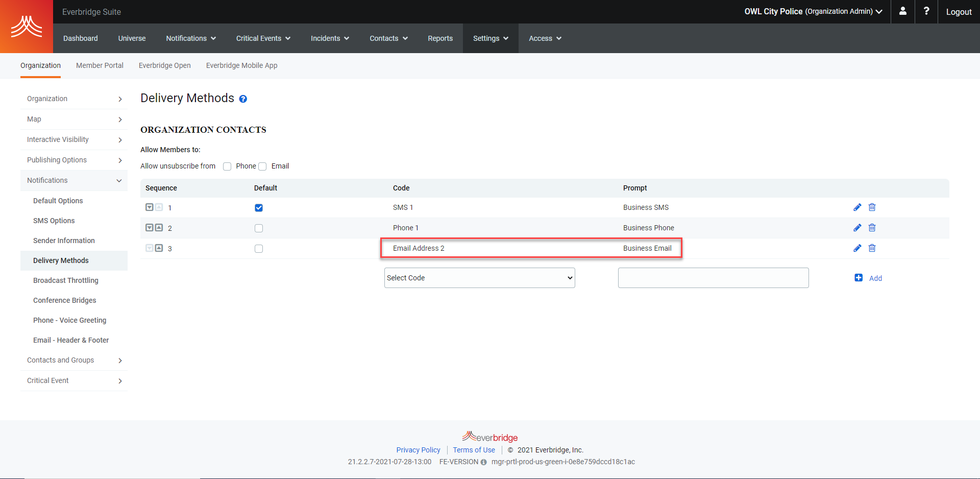Enable unsubscribe from Phone checkbox
The height and width of the screenshot is (479, 980).
tap(227, 166)
